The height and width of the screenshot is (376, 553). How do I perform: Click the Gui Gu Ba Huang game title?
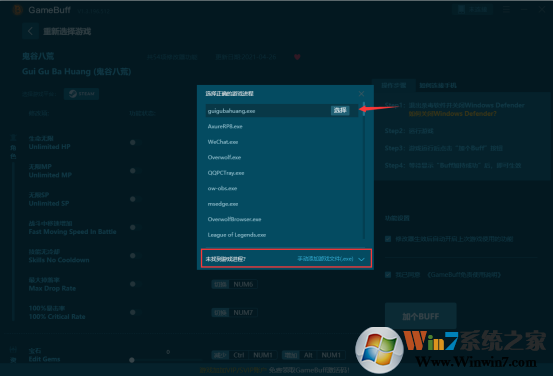[x=77, y=72]
